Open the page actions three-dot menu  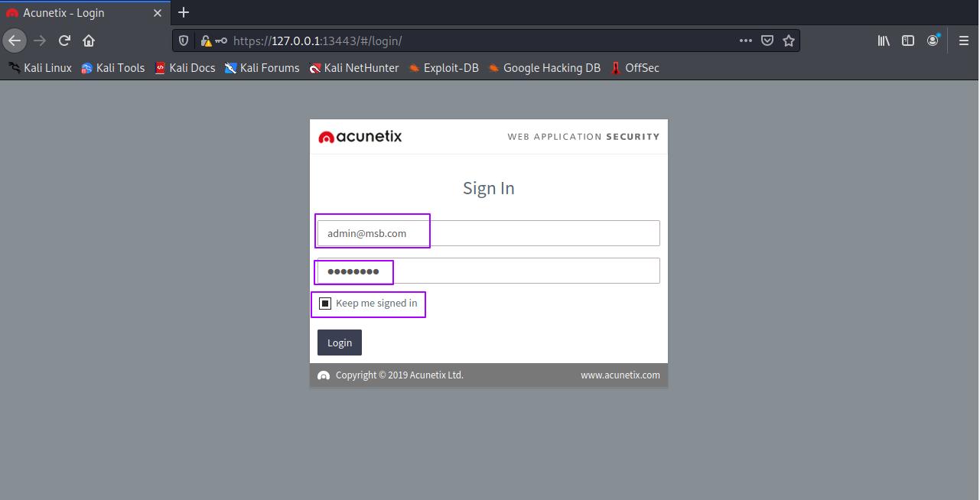click(x=745, y=41)
